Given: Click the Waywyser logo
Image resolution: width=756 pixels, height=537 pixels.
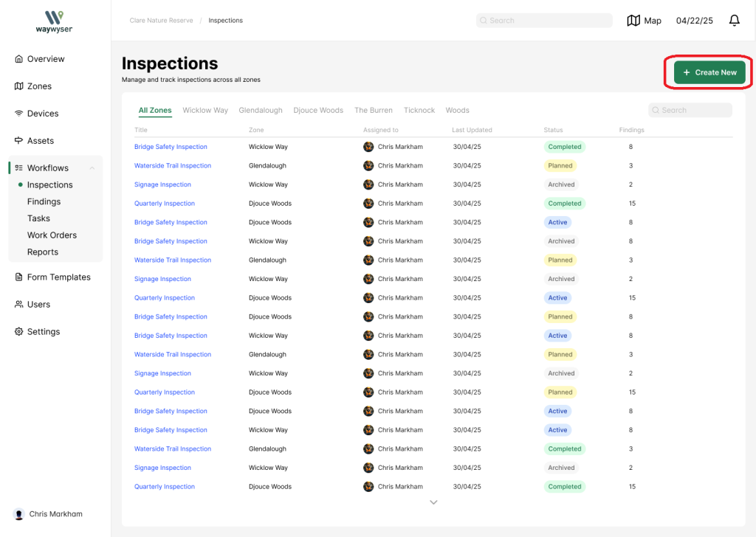Looking at the screenshot, I should tap(54, 21).
